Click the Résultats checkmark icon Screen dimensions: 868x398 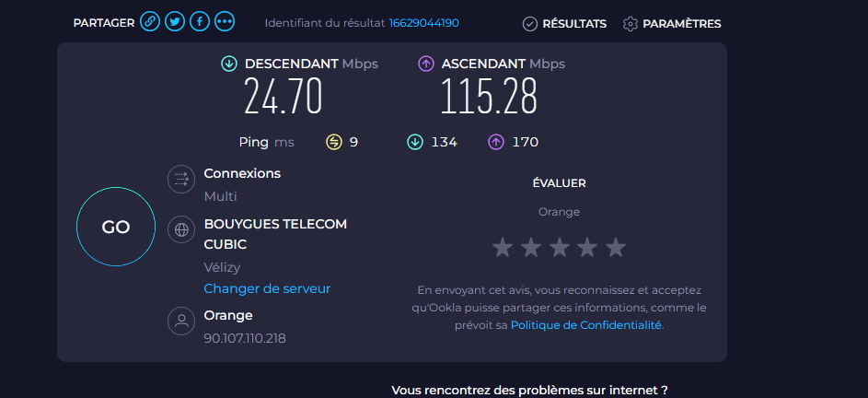[x=530, y=24]
